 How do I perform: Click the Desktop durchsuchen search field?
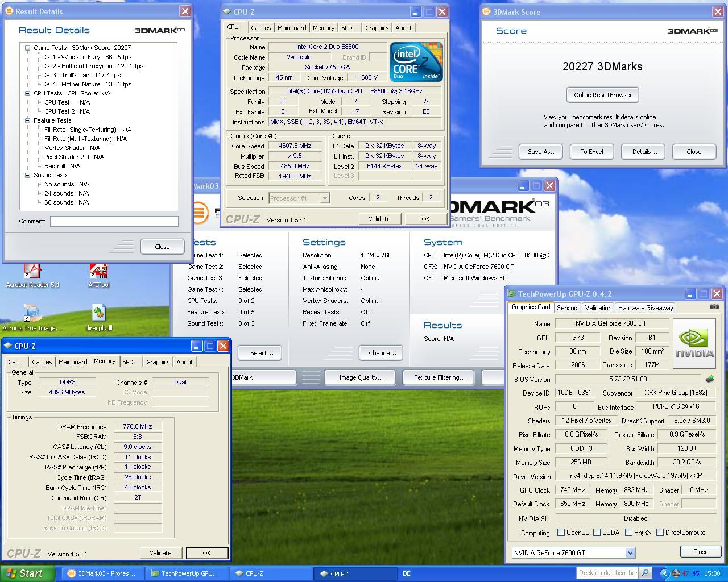(x=607, y=573)
